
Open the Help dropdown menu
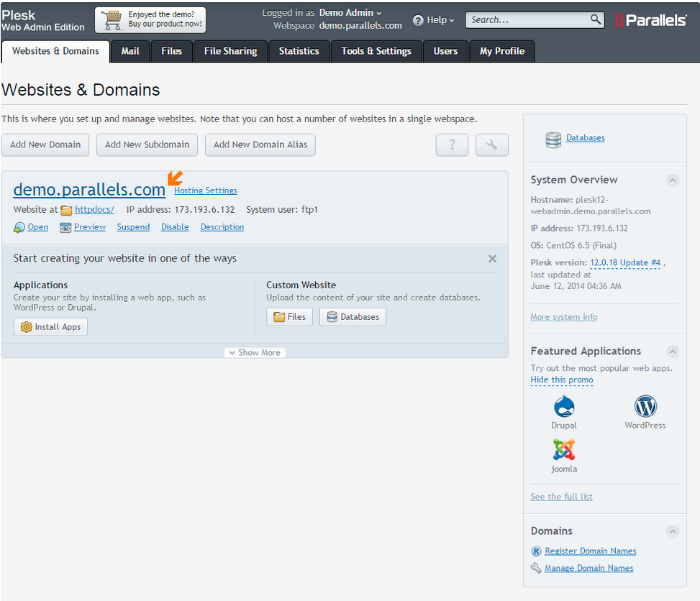click(434, 20)
